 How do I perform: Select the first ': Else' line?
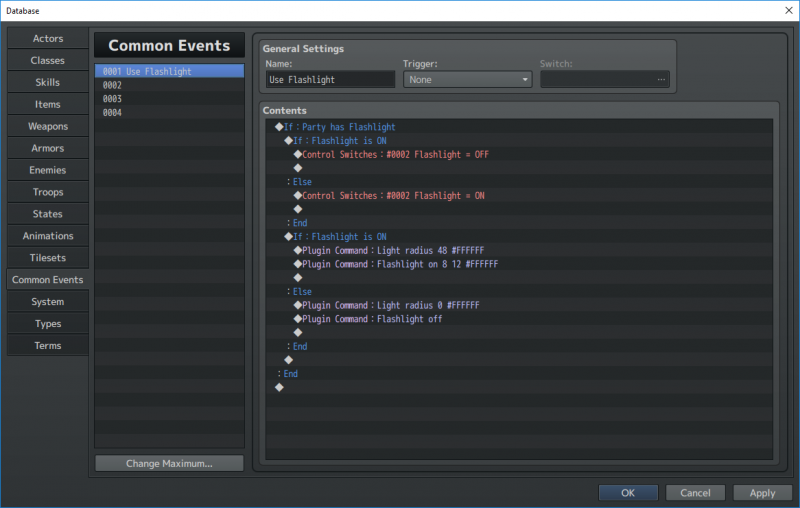click(519, 182)
